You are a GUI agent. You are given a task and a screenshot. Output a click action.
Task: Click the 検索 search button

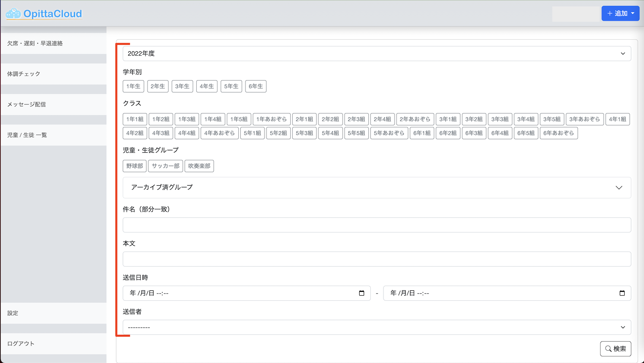[615, 349]
